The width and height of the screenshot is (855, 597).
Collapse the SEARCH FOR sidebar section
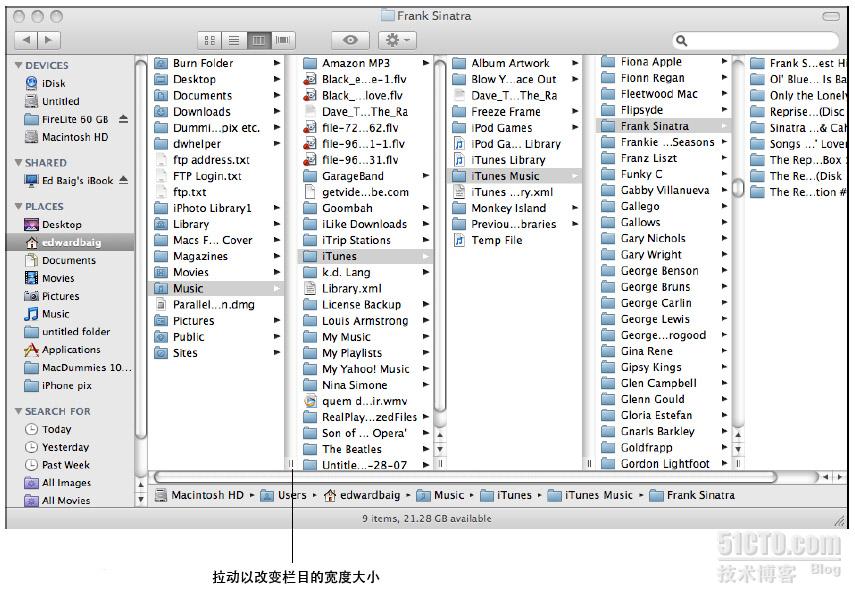tap(19, 411)
